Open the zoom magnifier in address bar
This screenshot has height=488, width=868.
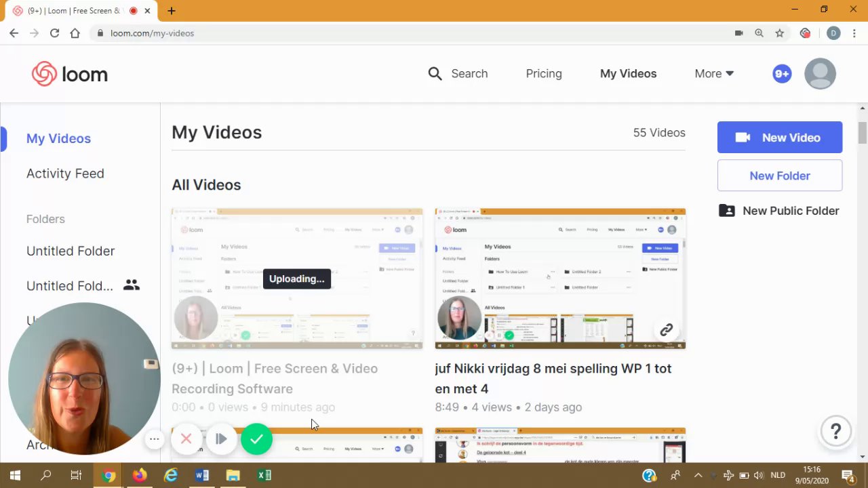tap(759, 33)
